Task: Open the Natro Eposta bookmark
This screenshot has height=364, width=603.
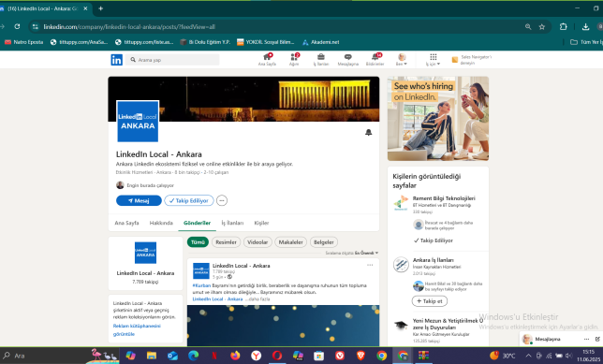Action: pyautogui.click(x=23, y=42)
